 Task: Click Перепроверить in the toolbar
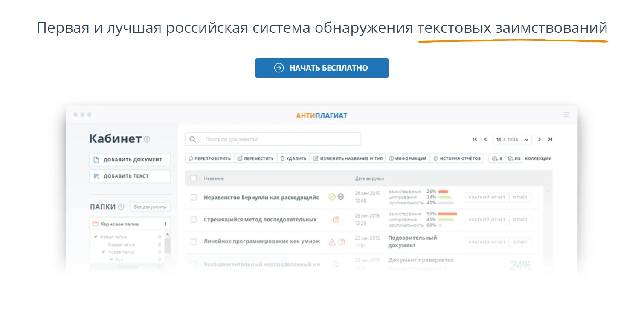pyautogui.click(x=209, y=158)
